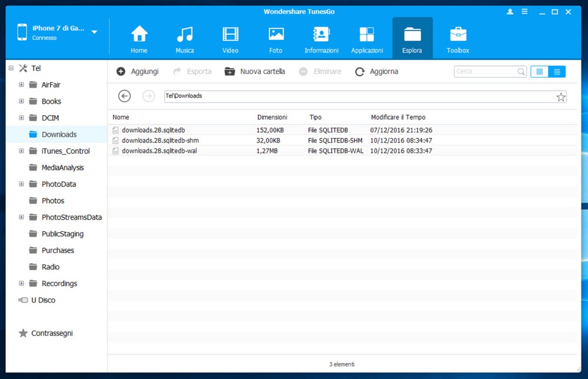
Task: Open the Purchases folder
Action: tap(58, 250)
